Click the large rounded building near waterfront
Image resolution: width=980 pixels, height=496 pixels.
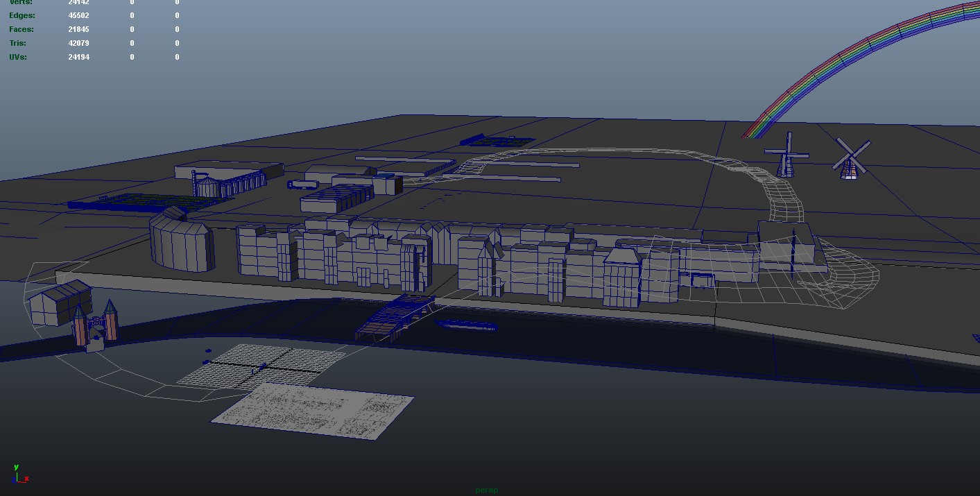click(181, 243)
